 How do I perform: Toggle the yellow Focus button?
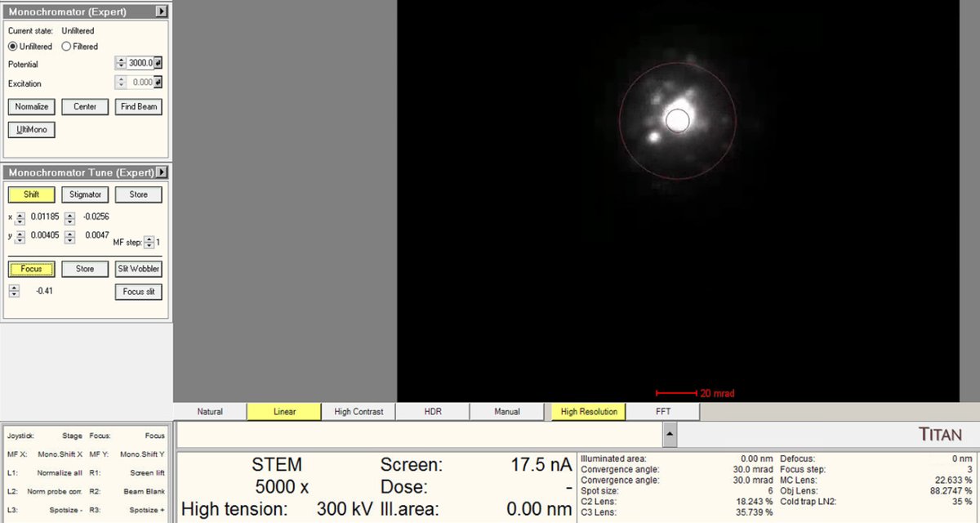(32, 269)
